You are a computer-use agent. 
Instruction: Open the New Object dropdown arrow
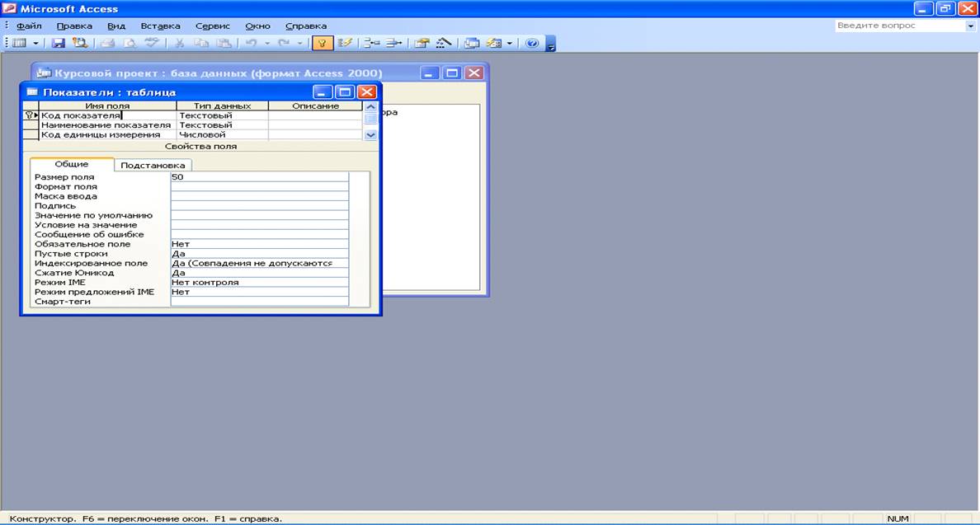[509, 43]
